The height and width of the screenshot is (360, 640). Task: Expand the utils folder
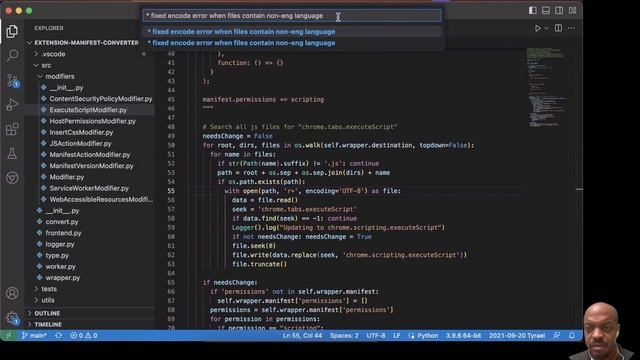(48, 300)
